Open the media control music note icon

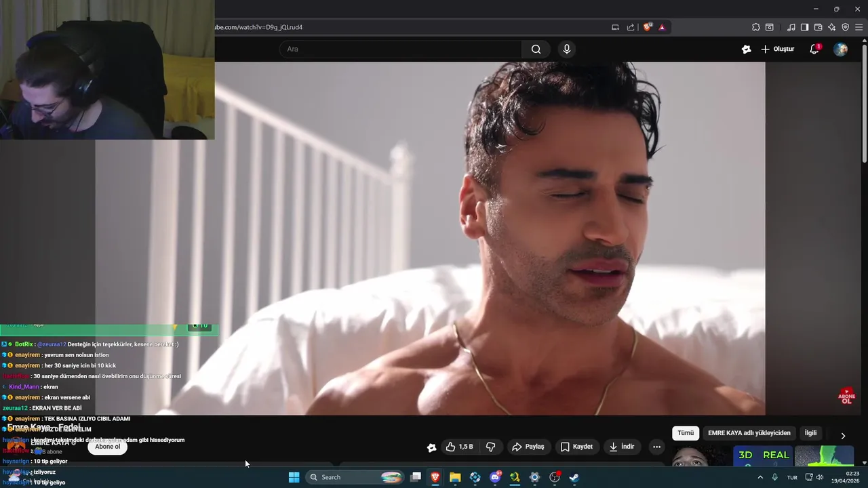791,27
